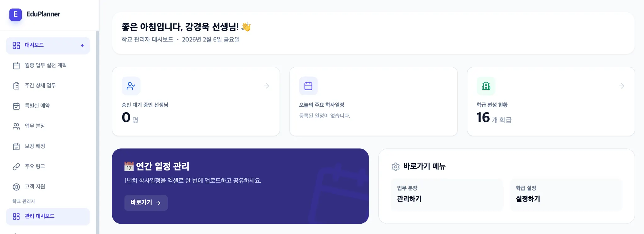Click the people icon beside 업무 분장
This screenshot has height=234, width=644.
[x=16, y=126]
